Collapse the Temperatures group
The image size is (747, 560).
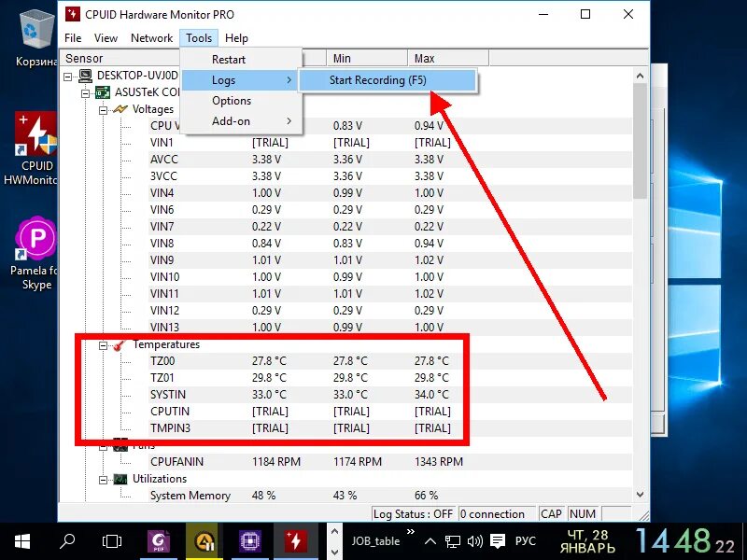tap(103, 345)
